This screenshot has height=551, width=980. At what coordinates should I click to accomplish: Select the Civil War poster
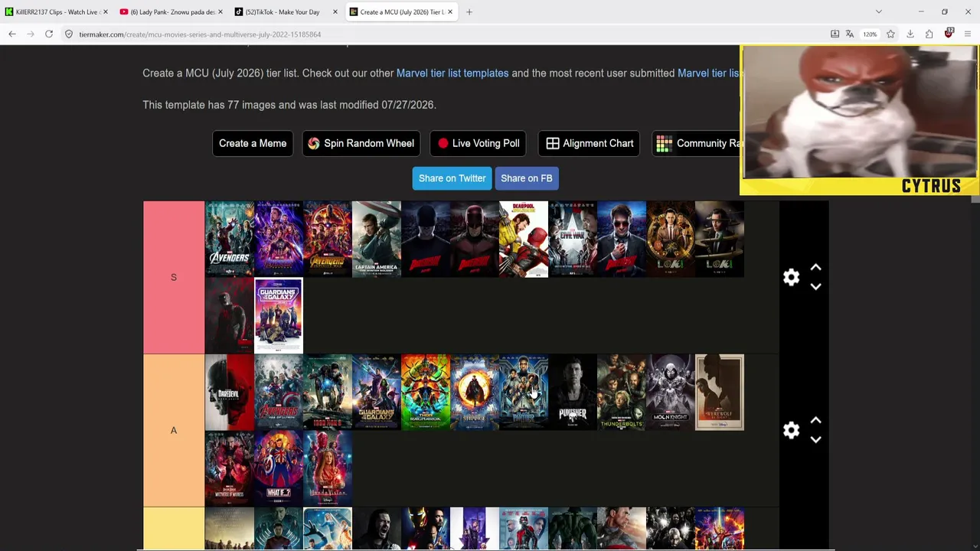(573, 239)
